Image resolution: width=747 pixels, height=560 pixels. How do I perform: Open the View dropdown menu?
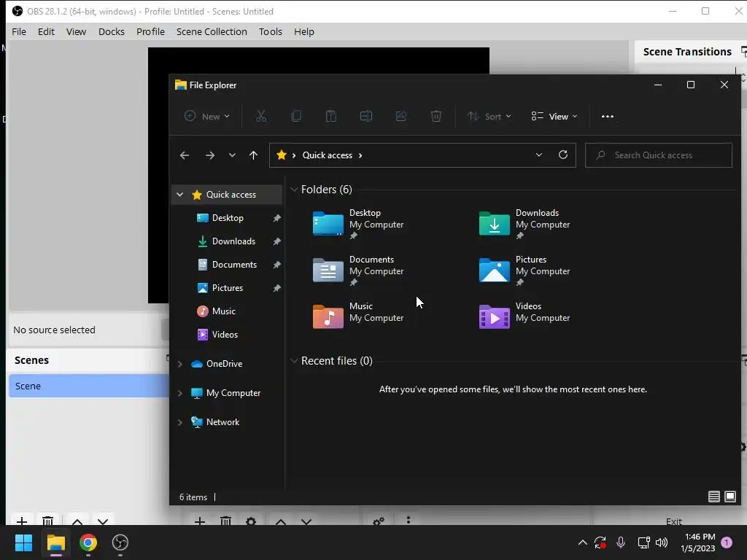coord(554,116)
